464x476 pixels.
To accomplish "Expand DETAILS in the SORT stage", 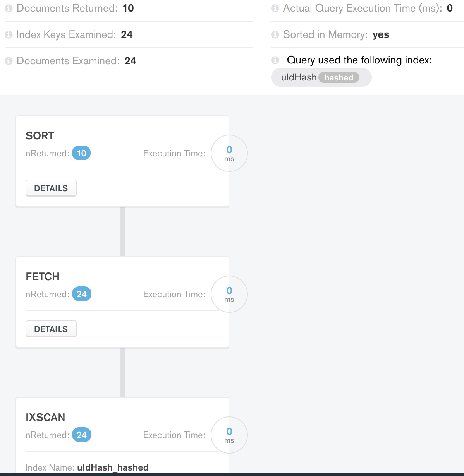I will coord(51,188).
